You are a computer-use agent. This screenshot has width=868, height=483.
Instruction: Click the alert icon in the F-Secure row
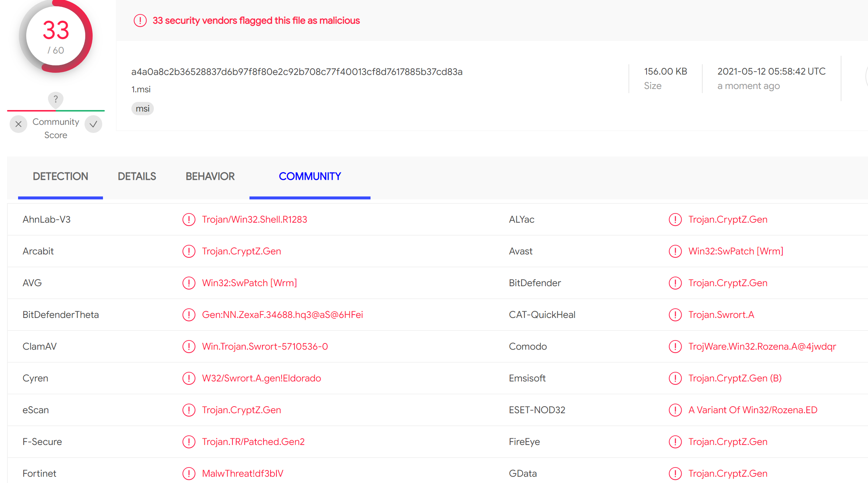[x=189, y=442]
